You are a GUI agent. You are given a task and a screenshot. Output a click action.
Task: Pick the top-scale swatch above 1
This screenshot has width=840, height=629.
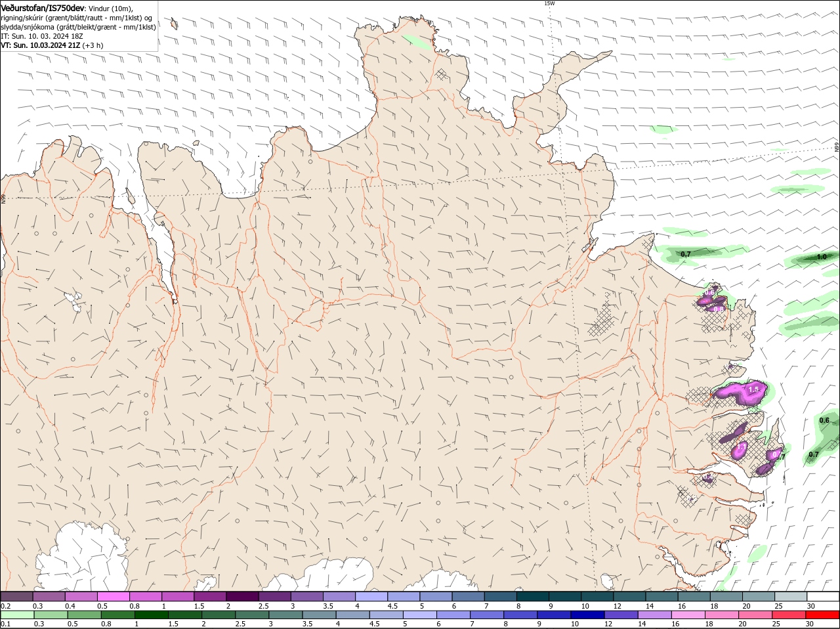[178, 596]
